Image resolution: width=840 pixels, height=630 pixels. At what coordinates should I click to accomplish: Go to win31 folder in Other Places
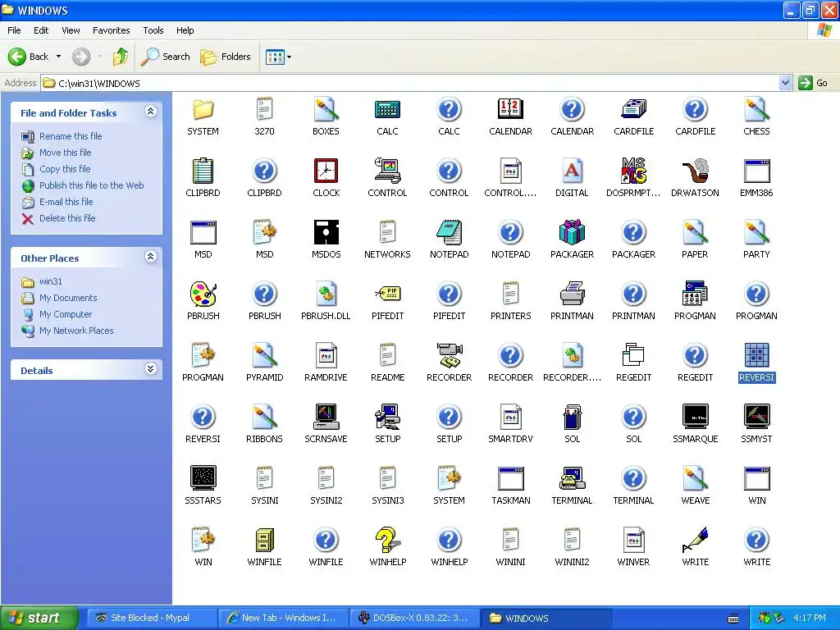click(50, 282)
